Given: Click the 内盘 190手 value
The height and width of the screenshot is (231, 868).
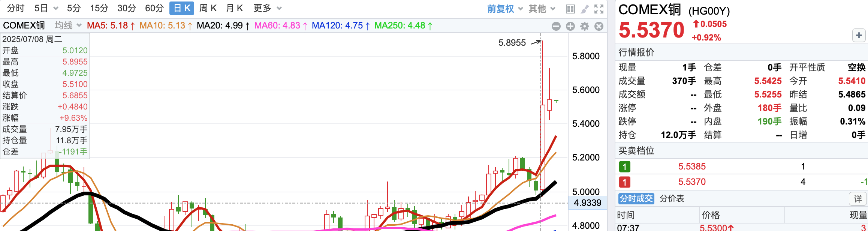Looking at the screenshot, I should pyautogui.click(x=769, y=121).
